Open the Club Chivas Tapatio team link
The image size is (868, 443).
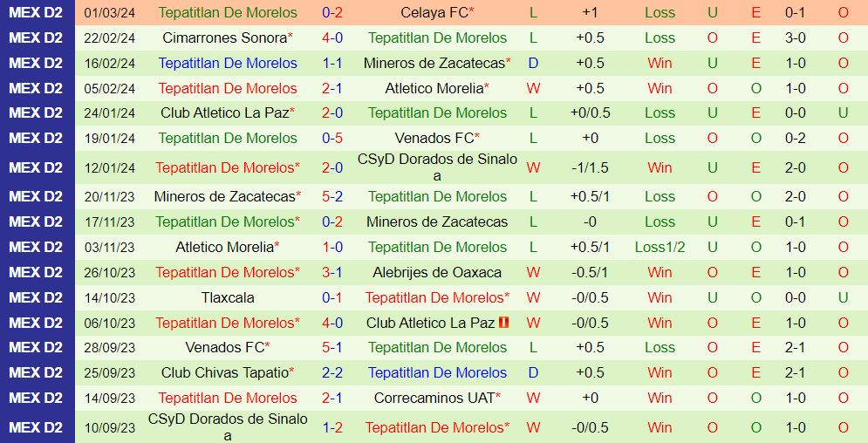point(224,372)
